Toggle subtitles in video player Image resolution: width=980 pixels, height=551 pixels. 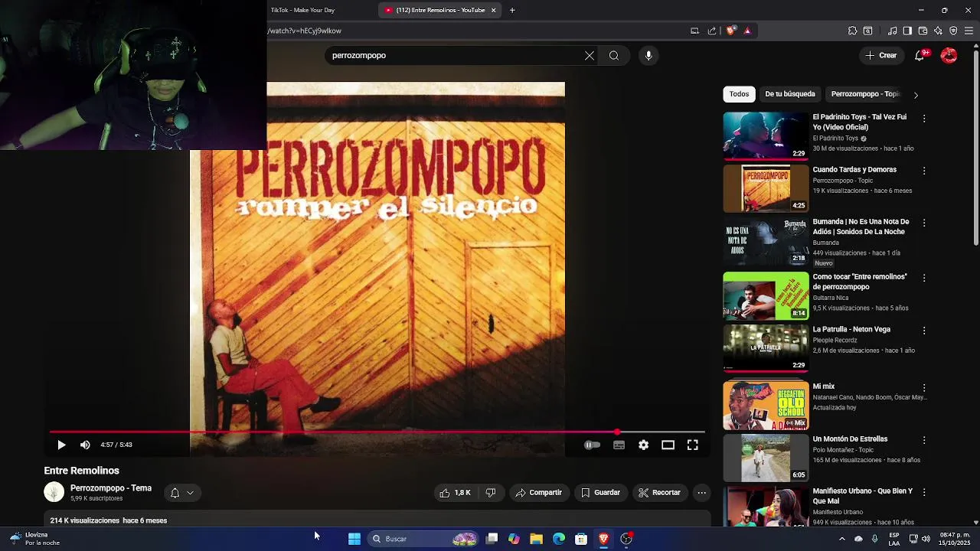[619, 445]
